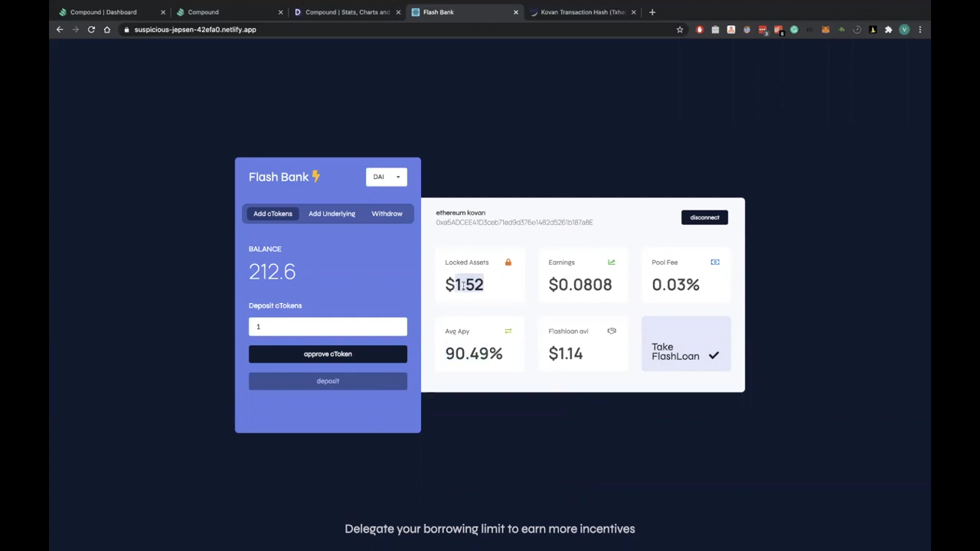Open a new browser tab with plus

click(652, 12)
